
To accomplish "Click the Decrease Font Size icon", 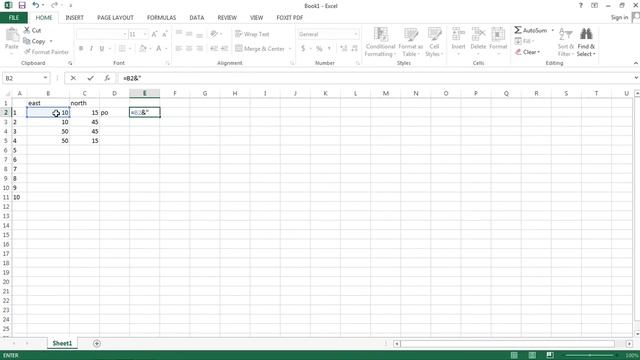I will [x=164, y=34].
